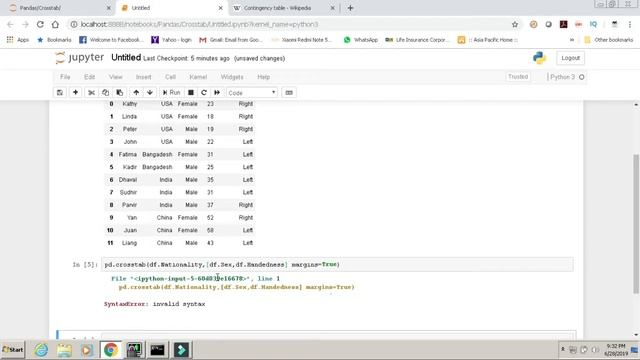The image size is (640, 360).
Task: Click the Liang name cell in row 11
Action: 129,243
